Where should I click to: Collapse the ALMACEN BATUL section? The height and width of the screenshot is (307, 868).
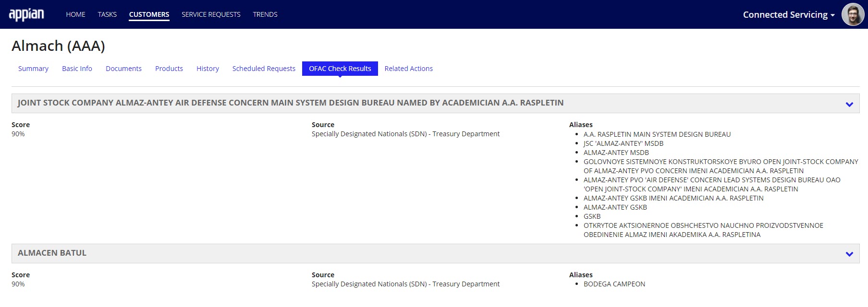point(849,254)
